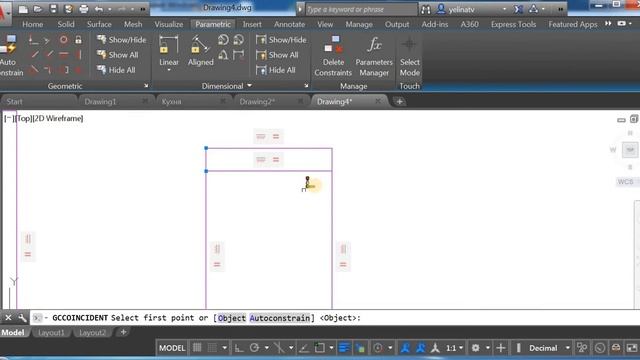
Task: Toggle ortho mode in status bar
Action: (x=239, y=348)
